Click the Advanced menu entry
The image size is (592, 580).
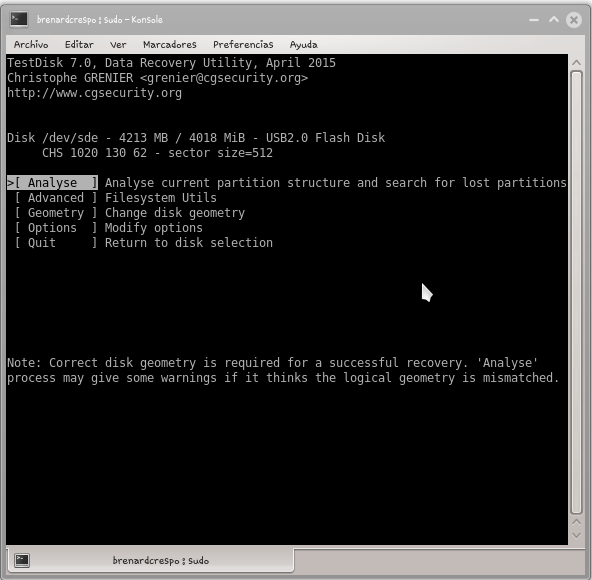(56, 198)
